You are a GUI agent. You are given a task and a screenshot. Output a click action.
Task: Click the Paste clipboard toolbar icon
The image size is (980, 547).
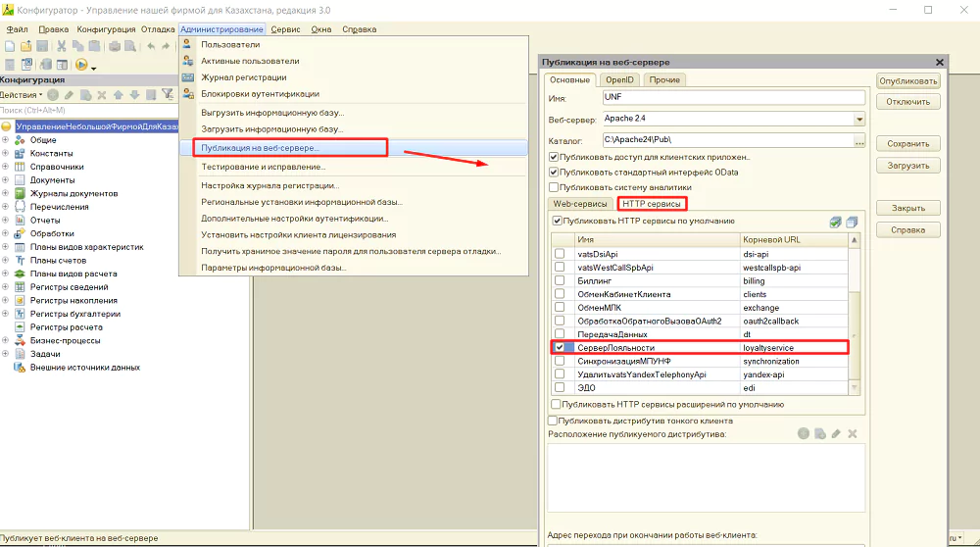(x=94, y=46)
